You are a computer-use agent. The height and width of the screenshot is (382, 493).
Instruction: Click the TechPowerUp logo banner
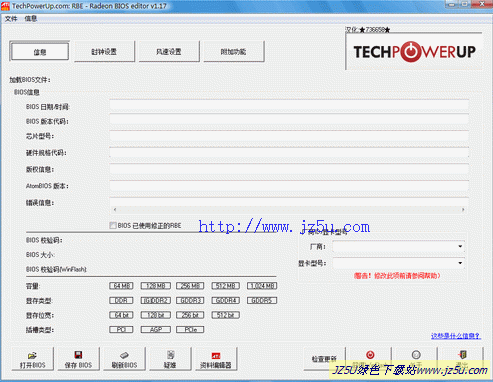414,51
